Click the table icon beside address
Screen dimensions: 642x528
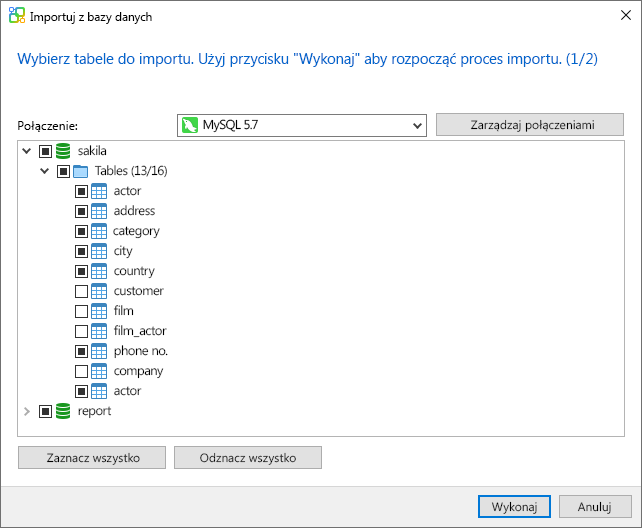[x=99, y=211]
